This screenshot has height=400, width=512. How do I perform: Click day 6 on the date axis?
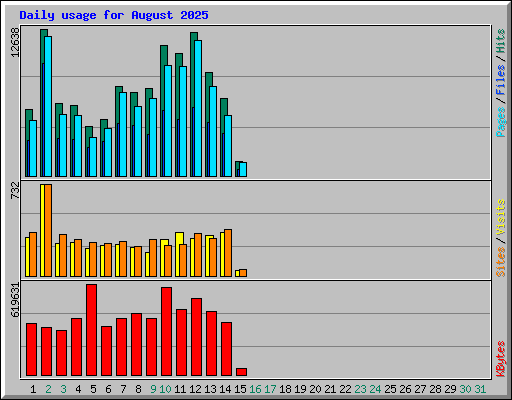pyautogui.click(x=108, y=389)
